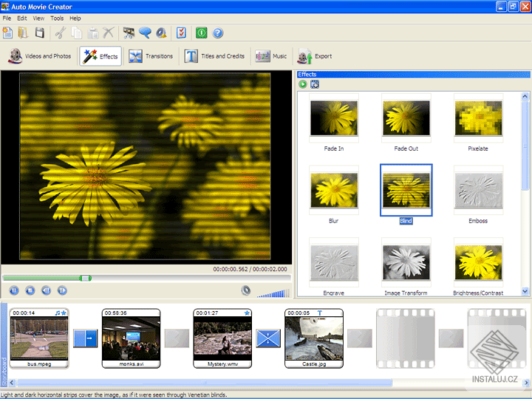This screenshot has height=399, width=532.
Task: Click transition between Mystery.wmv and Castle.jpg
Action: click(x=268, y=338)
